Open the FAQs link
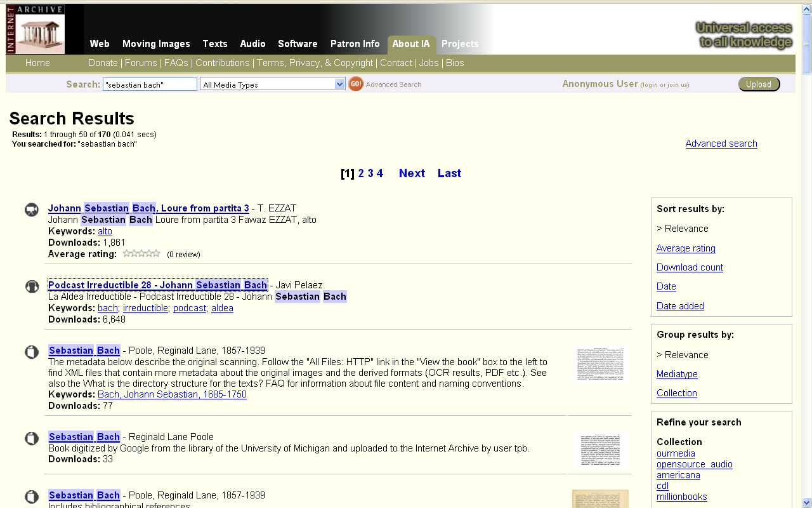This screenshot has width=812, height=508. coord(176,63)
